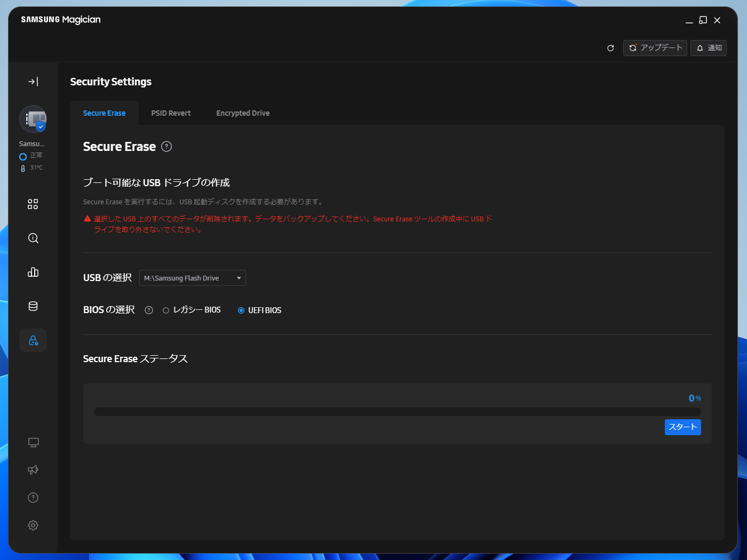The image size is (747, 560).
Task: Click the アップデート button
Action: click(655, 48)
